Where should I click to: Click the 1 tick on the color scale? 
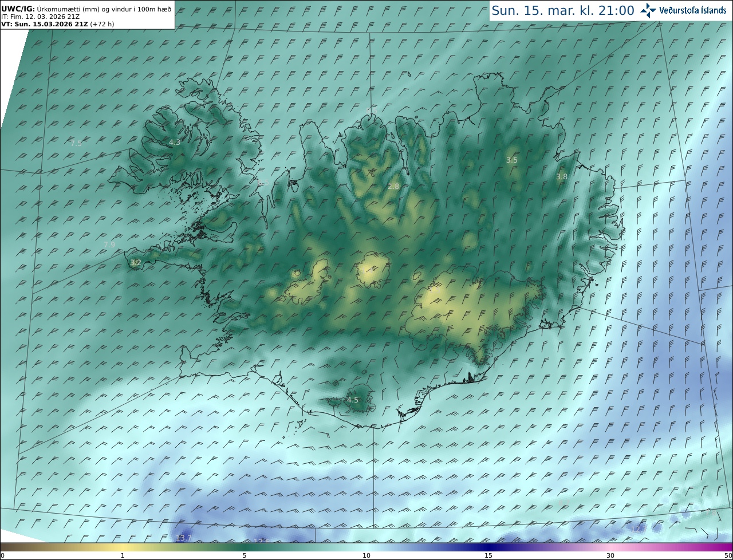(x=123, y=555)
